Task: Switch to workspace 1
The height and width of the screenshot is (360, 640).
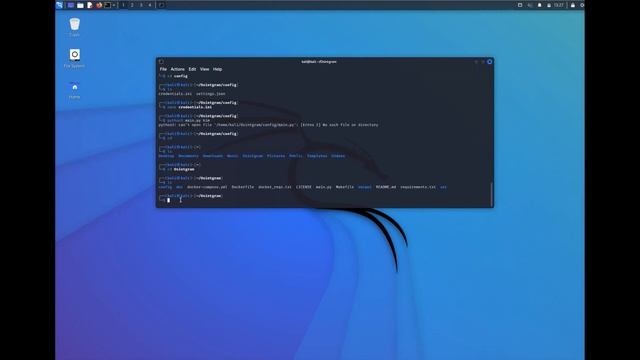Action: [123, 5]
